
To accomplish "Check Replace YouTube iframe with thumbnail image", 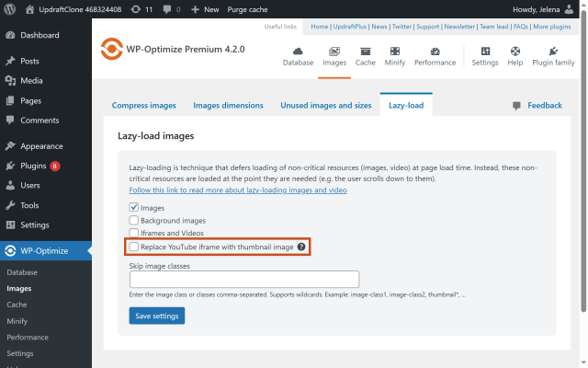I will (134, 247).
